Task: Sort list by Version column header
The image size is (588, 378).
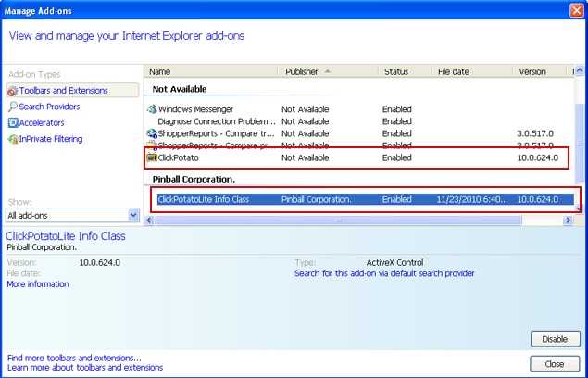Action: click(539, 71)
